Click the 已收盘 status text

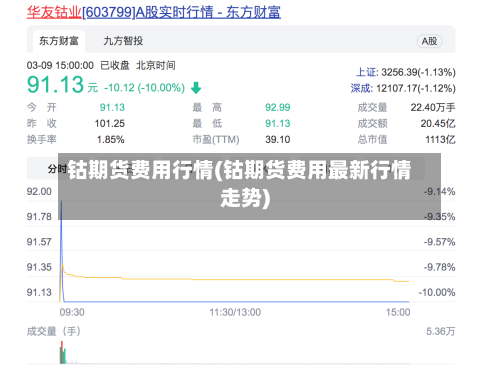coord(115,65)
